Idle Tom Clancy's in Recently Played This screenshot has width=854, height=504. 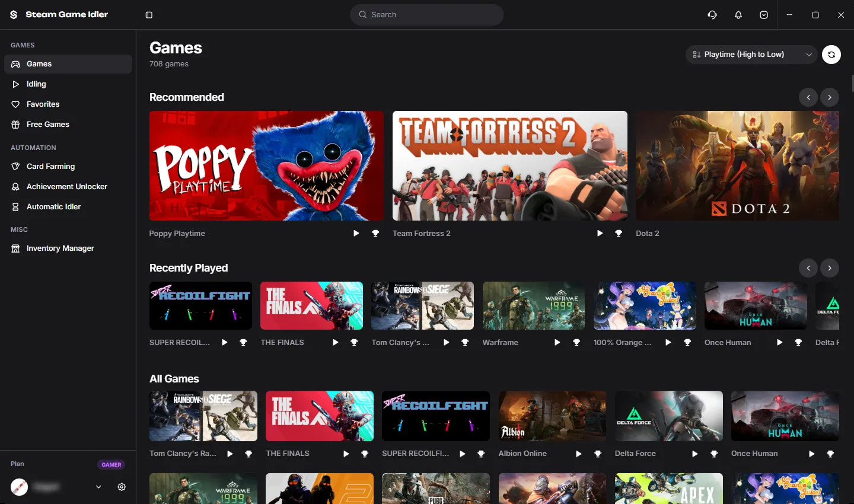point(446,343)
